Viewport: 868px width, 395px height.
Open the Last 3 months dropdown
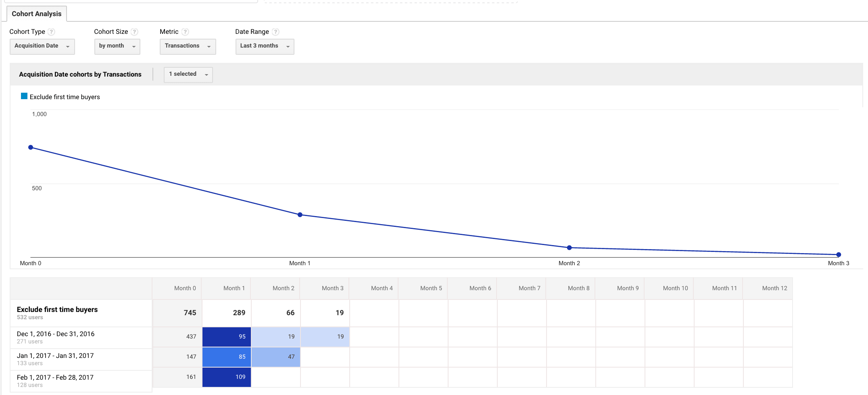(x=265, y=46)
